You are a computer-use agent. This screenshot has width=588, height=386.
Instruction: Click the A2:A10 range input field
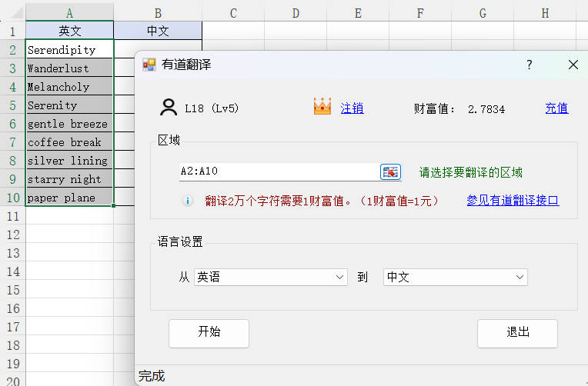click(x=277, y=172)
